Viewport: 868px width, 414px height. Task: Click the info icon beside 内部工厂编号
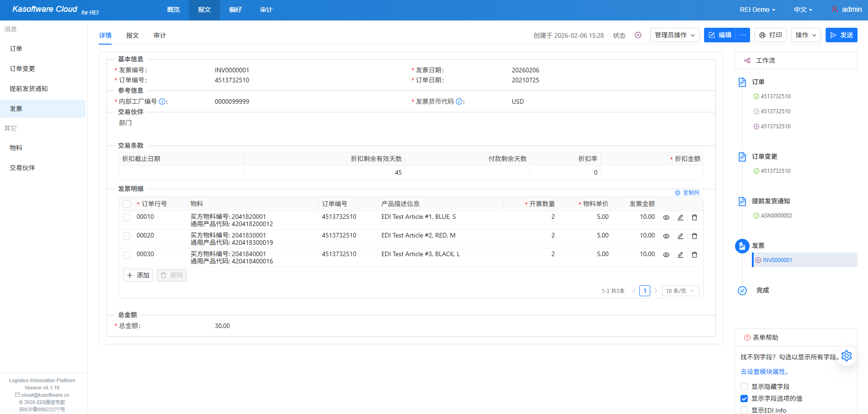click(x=162, y=101)
